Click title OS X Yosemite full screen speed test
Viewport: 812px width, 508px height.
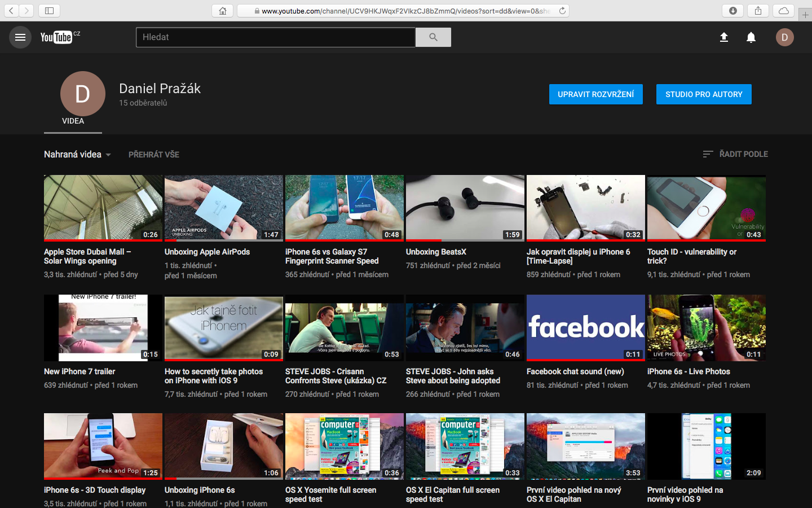click(331, 494)
